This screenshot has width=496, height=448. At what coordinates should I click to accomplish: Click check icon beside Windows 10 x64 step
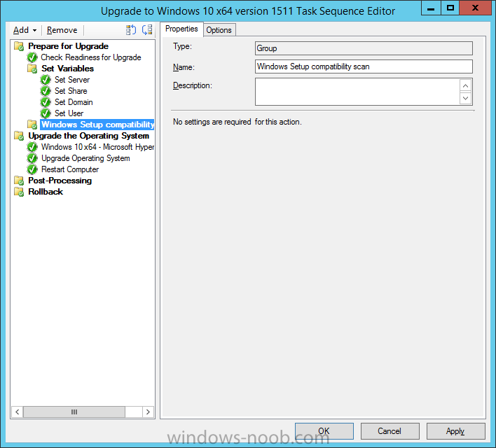coord(32,147)
